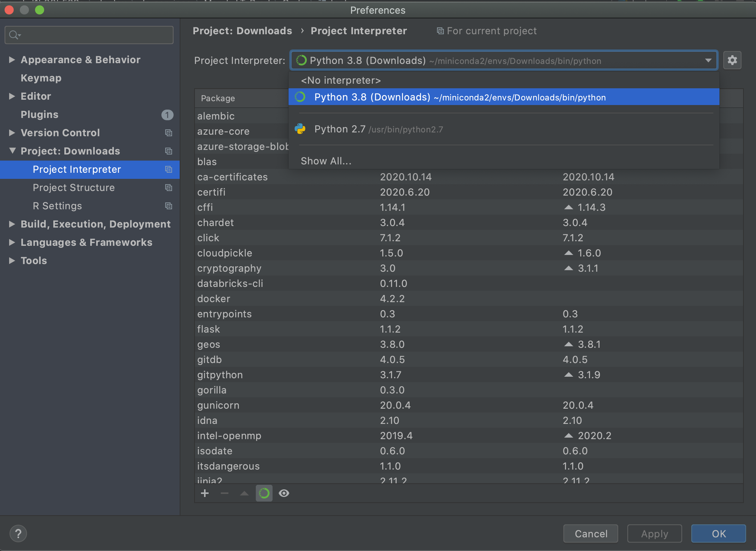
Task: Select the entrypoints package row
Action: (469, 314)
